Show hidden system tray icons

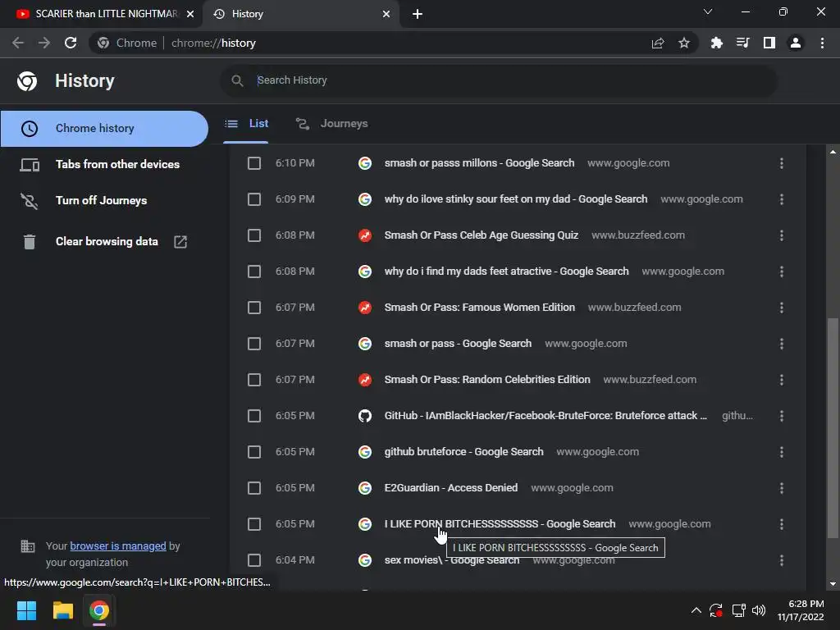(696, 610)
